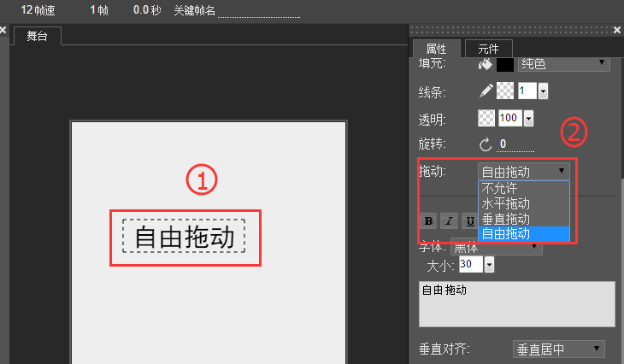
Task: Click the pencil stroke icon
Action: click(x=486, y=91)
